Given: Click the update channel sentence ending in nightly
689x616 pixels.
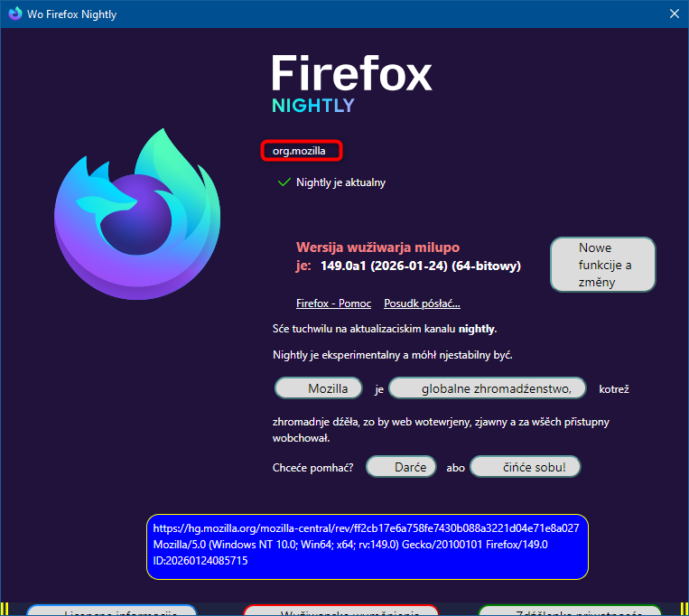Looking at the screenshot, I should [x=385, y=329].
